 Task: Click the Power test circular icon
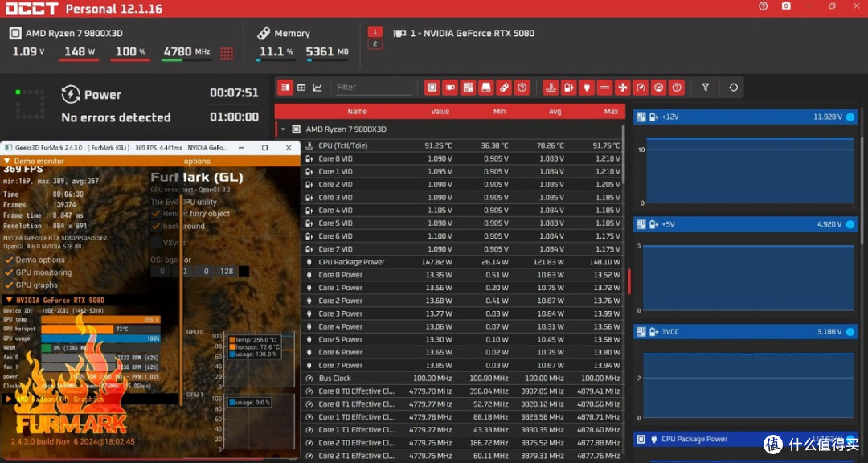tap(71, 95)
